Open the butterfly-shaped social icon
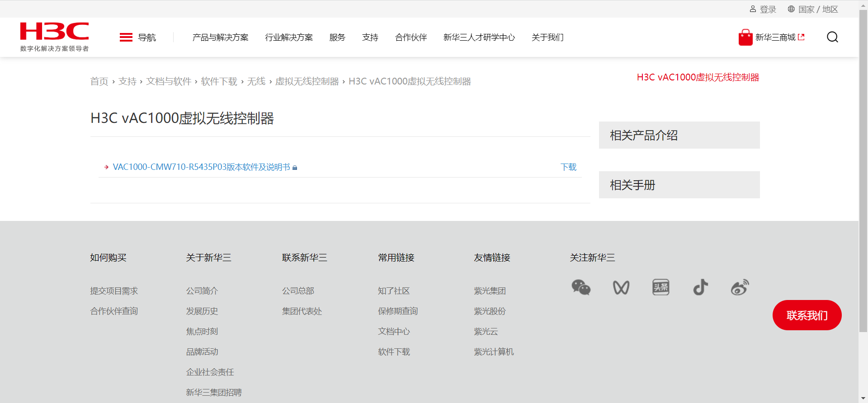The height and width of the screenshot is (403, 868). (x=621, y=287)
